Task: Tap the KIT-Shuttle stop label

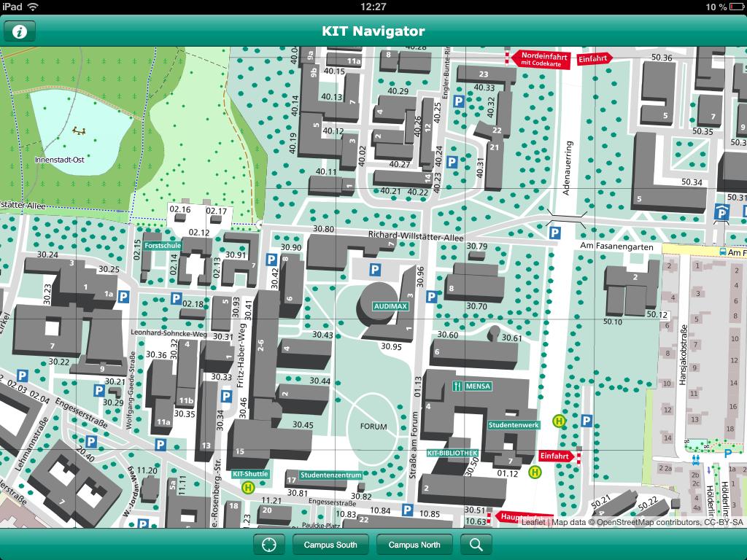Action: [250, 474]
